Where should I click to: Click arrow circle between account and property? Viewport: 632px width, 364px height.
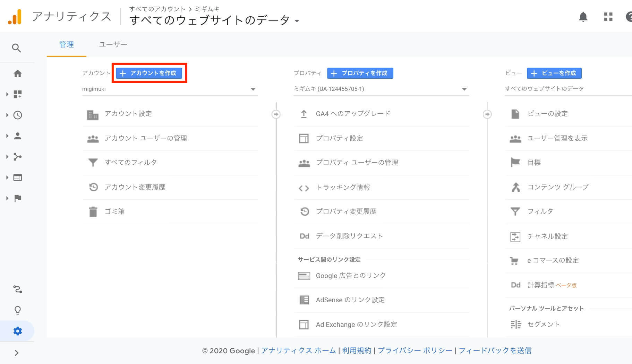pos(276,114)
